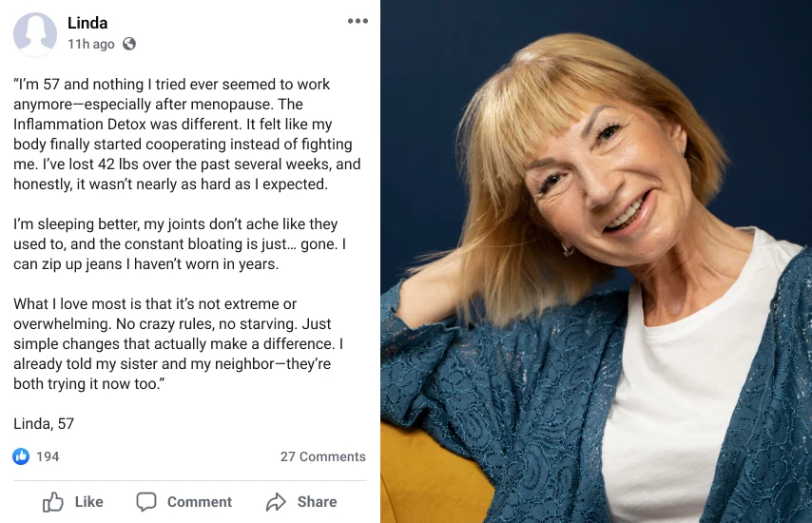This screenshot has width=812, height=523.
Task: View the 194 reactions count
Action: [x=48, y=456]
